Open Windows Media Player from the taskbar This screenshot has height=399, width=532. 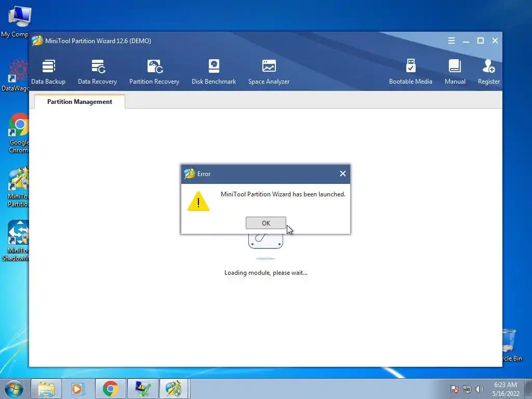[x=77, y=389]
